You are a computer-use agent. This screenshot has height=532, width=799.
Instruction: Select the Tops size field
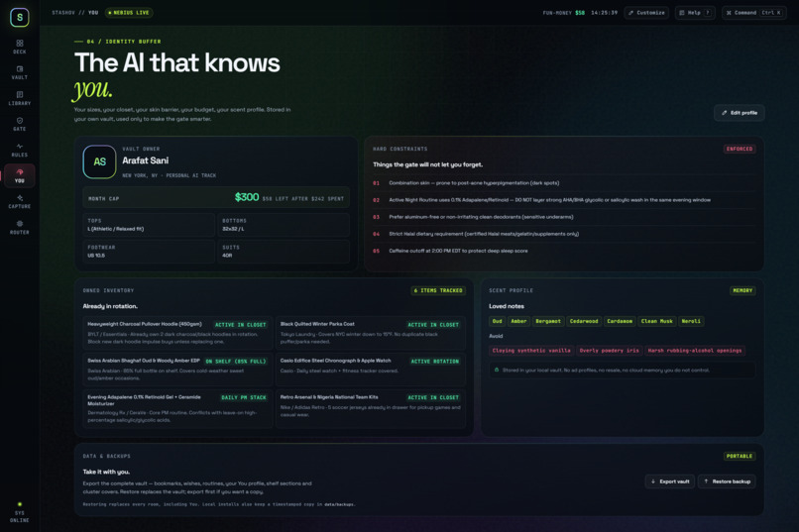point(149,225)
